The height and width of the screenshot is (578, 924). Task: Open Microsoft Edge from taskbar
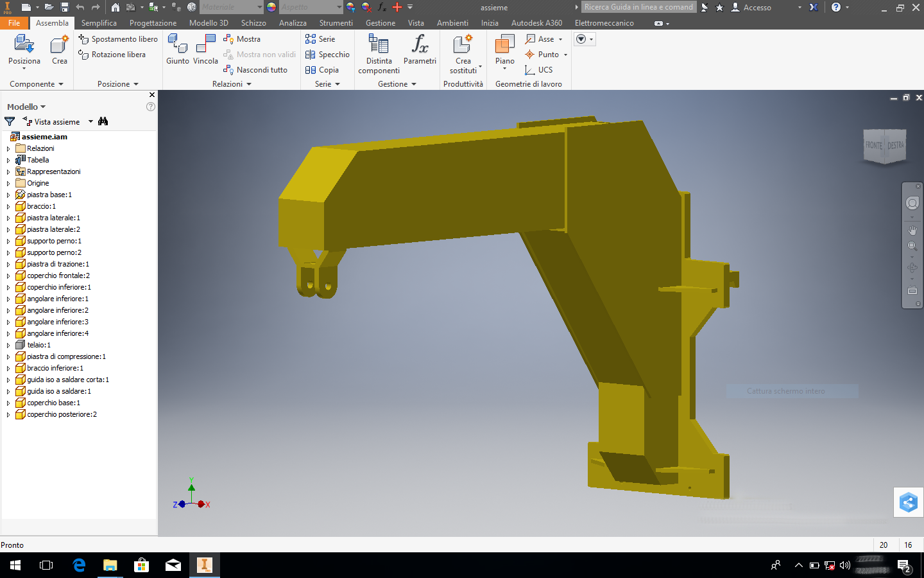(79, 565)
